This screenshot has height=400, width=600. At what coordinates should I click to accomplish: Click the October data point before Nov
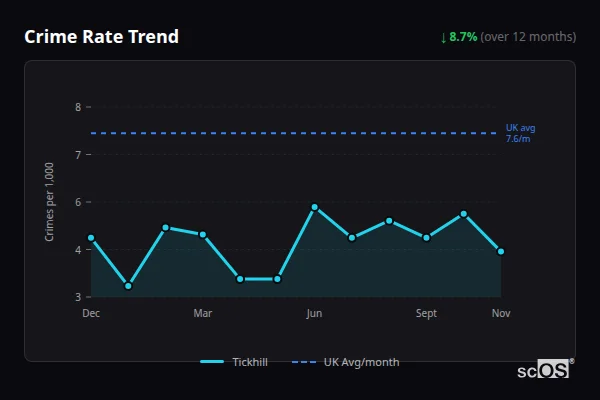[464, 214]
